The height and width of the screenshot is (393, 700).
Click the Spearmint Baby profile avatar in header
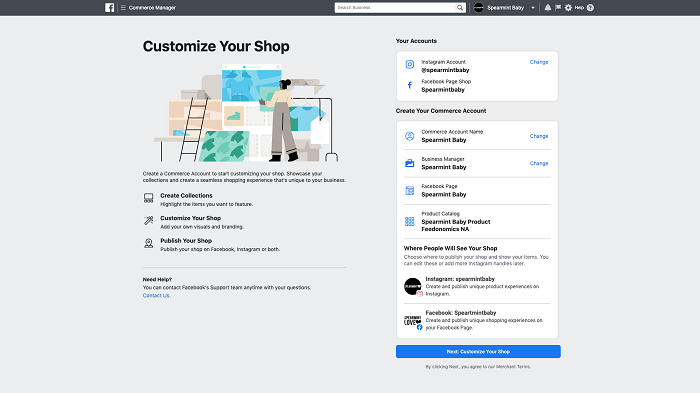point(479,8)
